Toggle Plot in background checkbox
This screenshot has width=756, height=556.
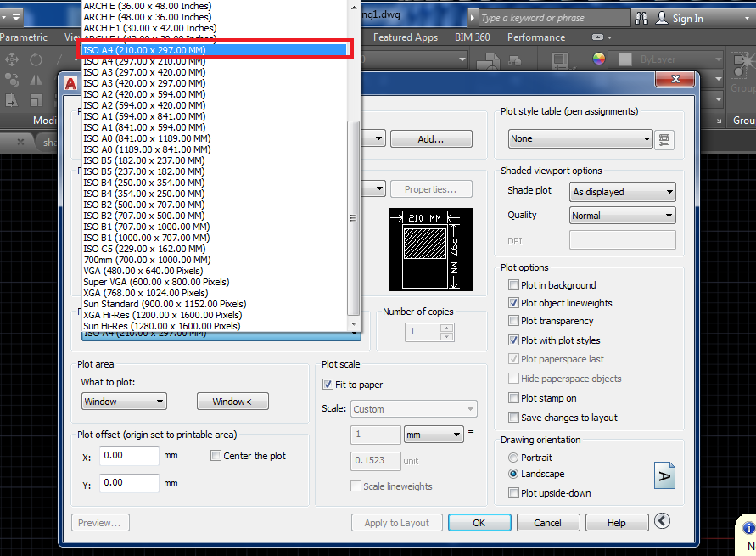coord(513,285)
